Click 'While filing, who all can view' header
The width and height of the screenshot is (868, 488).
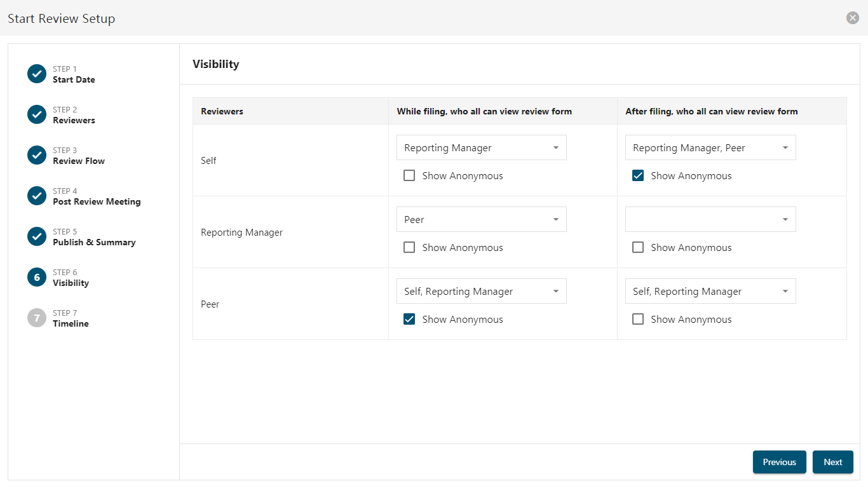point(484,111)
